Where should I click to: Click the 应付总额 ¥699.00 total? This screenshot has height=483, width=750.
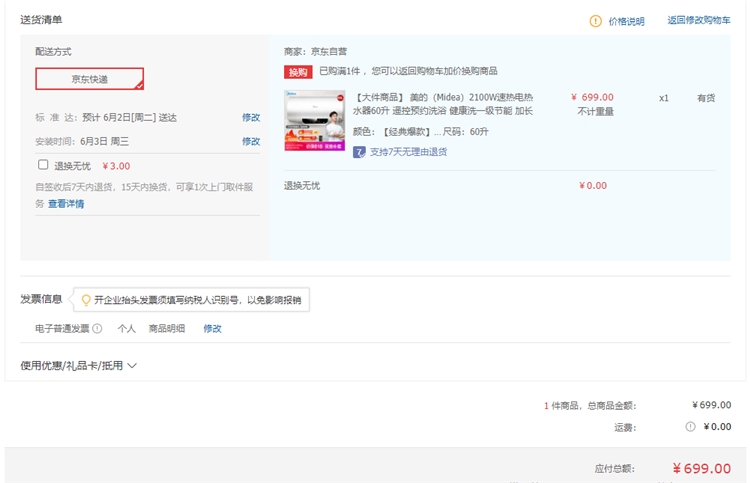(x=702, y=469)
